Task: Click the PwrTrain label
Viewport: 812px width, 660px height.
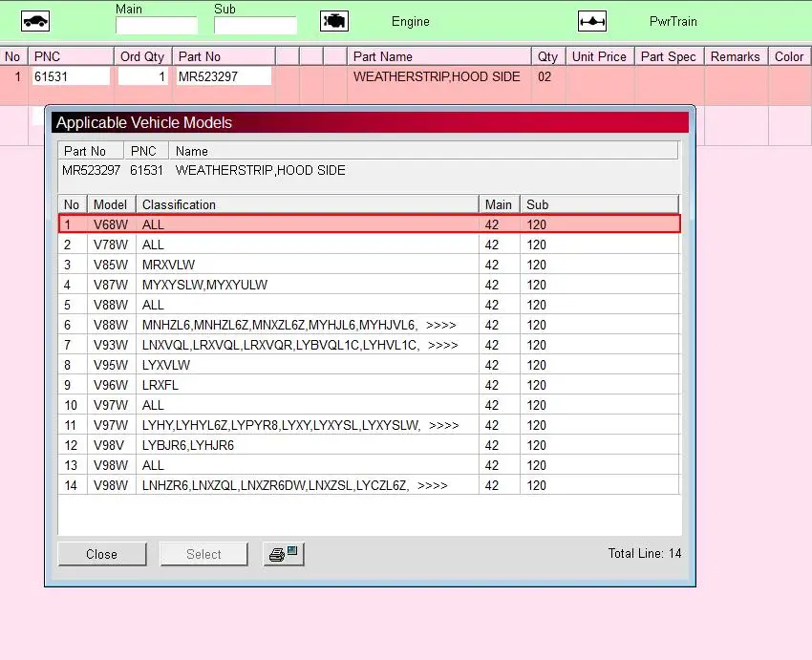Action: pyautogui.click(x=673, y=22)
